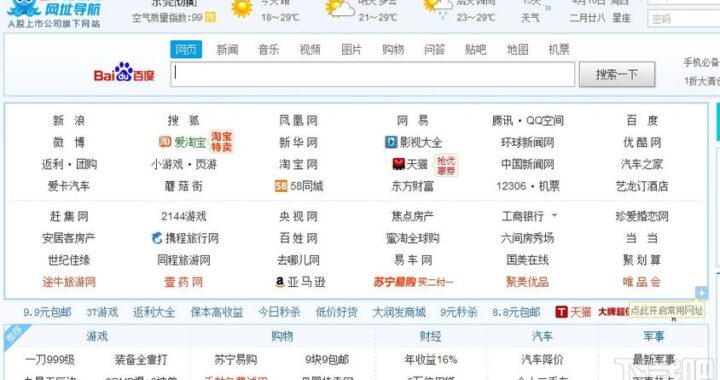720x380 pixels.
Task: Switch to the 视频 search tab
Action: (x=310, y=50)
